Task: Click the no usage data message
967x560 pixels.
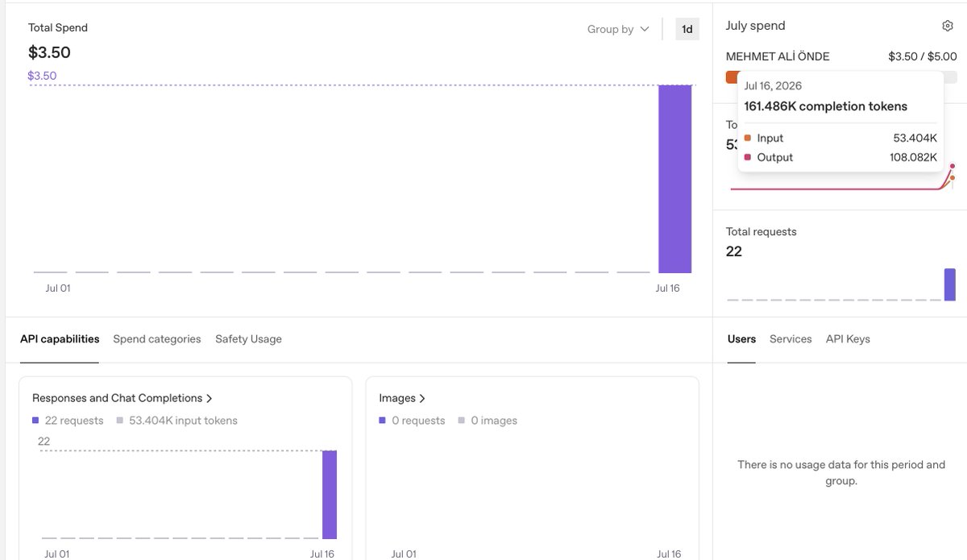Action: coord(841,473)
